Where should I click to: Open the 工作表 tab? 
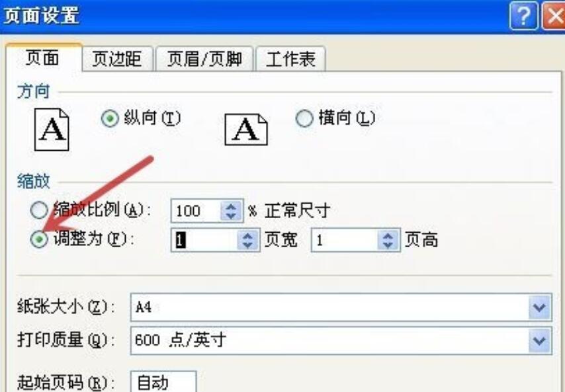pos(290,59)
